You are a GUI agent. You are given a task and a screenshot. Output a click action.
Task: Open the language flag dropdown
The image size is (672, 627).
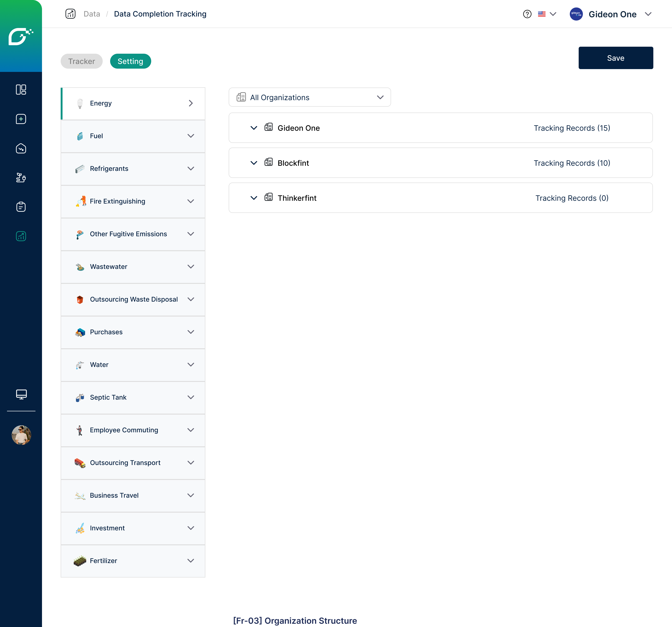click(547, 14)
